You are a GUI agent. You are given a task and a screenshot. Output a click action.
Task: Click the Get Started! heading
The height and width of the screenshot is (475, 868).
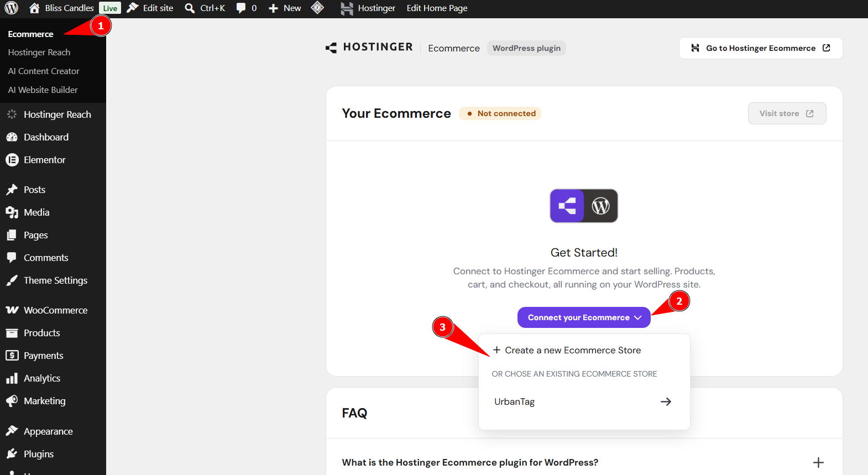click(584, 253)
